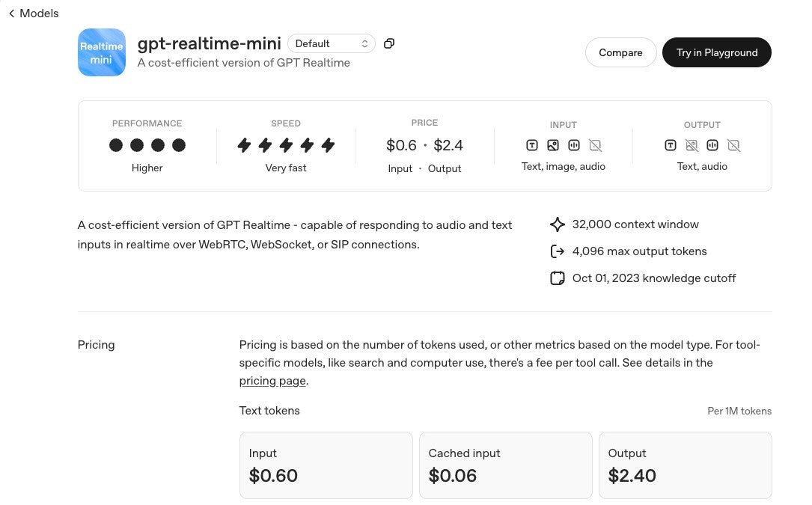The height and width of the screenshot is (505, 812).
Task: Copy the model name with the copy icon
Action: coord(389,43)
